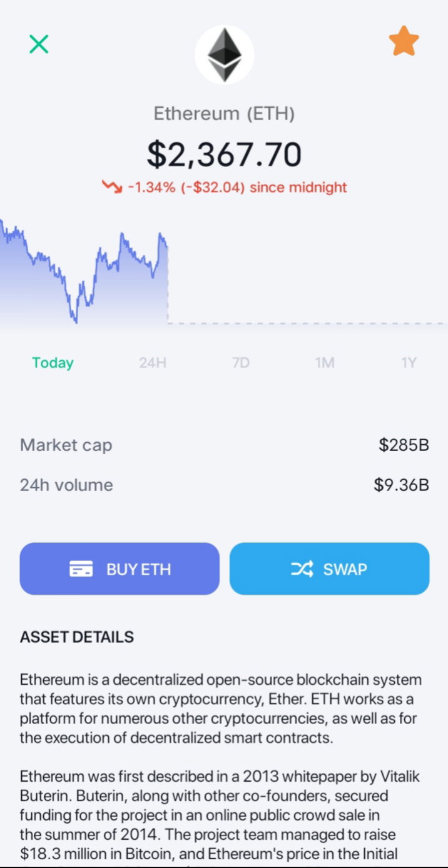Screen dimensions: 448x868
Task: Toggle the orange favorite star
Action: click(404, 41)
